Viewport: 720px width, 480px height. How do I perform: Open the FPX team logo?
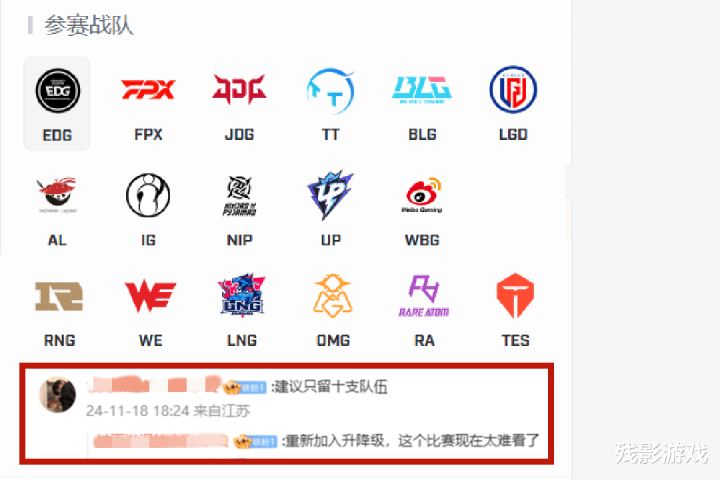click(148, 90)
